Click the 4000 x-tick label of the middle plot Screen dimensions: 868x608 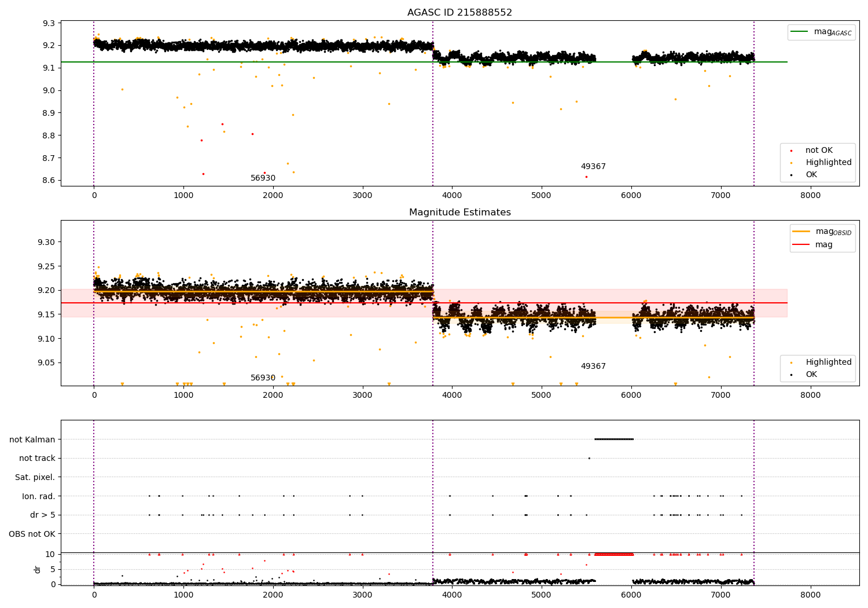coord(452,395)
